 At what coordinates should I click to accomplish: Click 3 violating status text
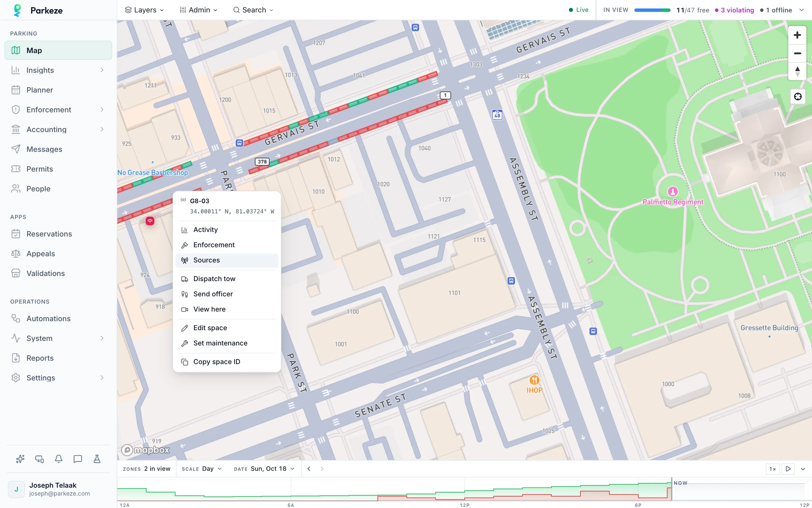734,10
